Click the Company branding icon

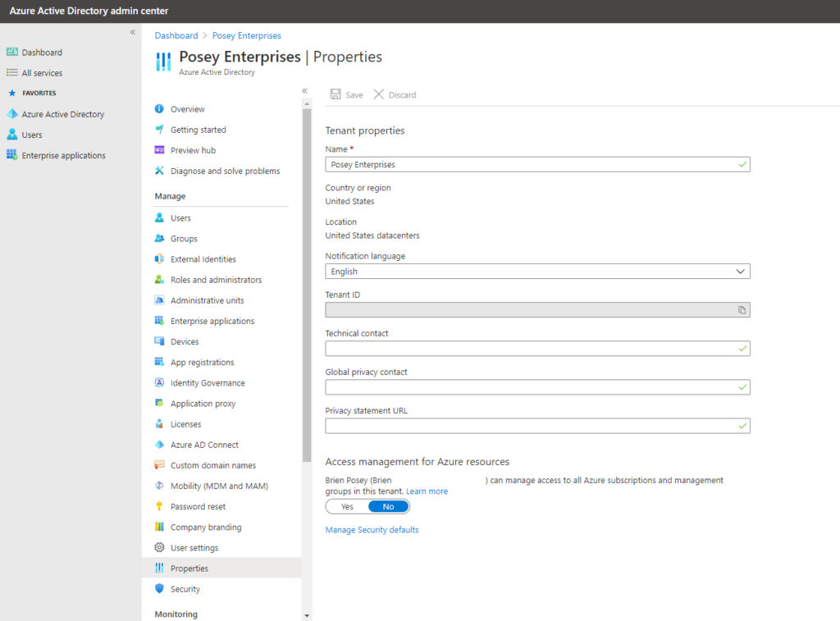(159, 527)
